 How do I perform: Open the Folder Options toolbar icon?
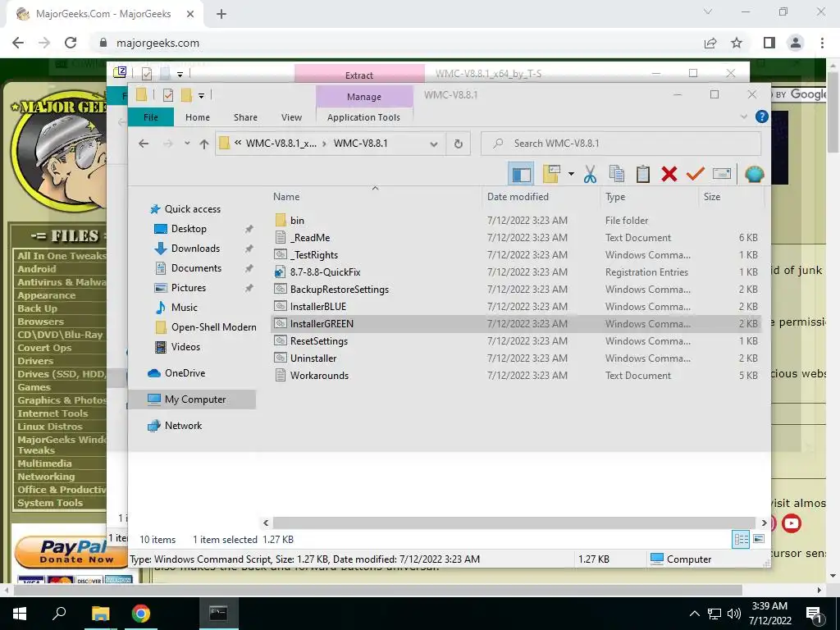click(551, 174)
